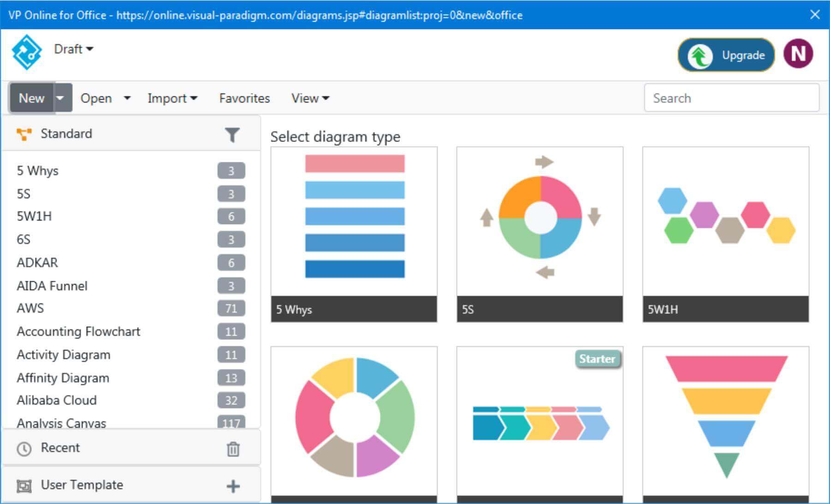Choose the funnel diagram thumbnail
Screen dimensions: 830x504
point(726,421)
